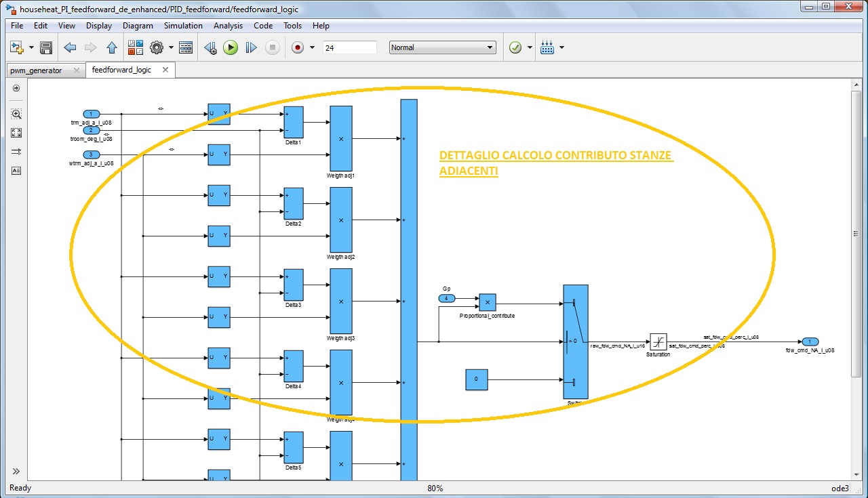Screen dimensions: 868x498
Task: Close the feedforward_logic tab
Action: point(165,70)
